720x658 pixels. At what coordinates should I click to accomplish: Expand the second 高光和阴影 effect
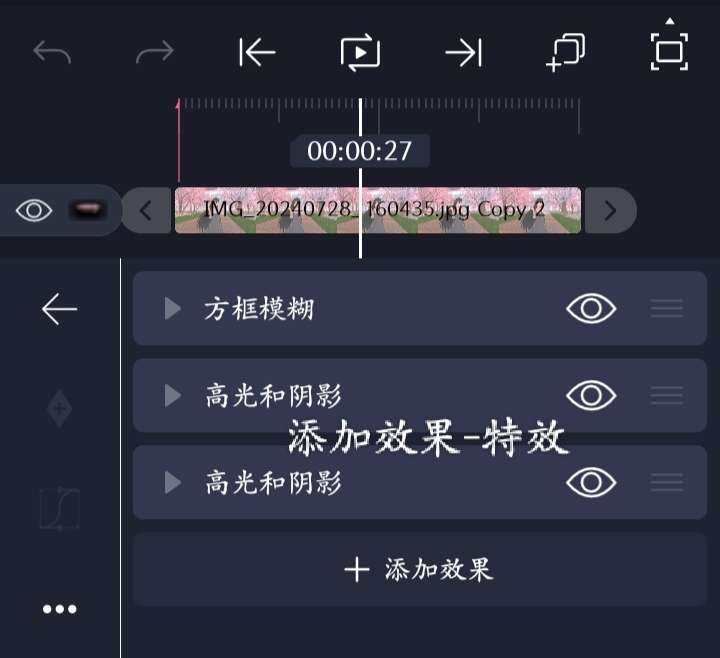pos(172,483)
